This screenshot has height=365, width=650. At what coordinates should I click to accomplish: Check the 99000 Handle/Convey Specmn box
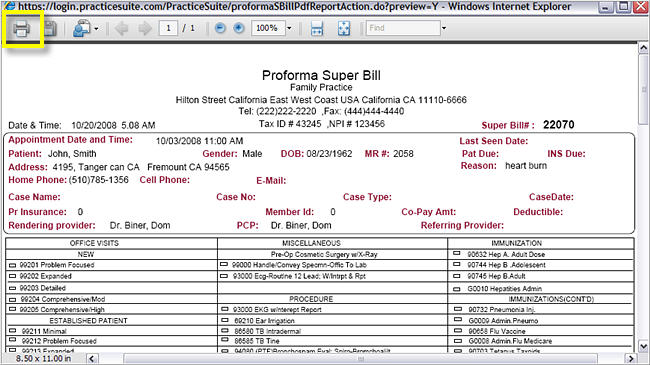(224, 264)
